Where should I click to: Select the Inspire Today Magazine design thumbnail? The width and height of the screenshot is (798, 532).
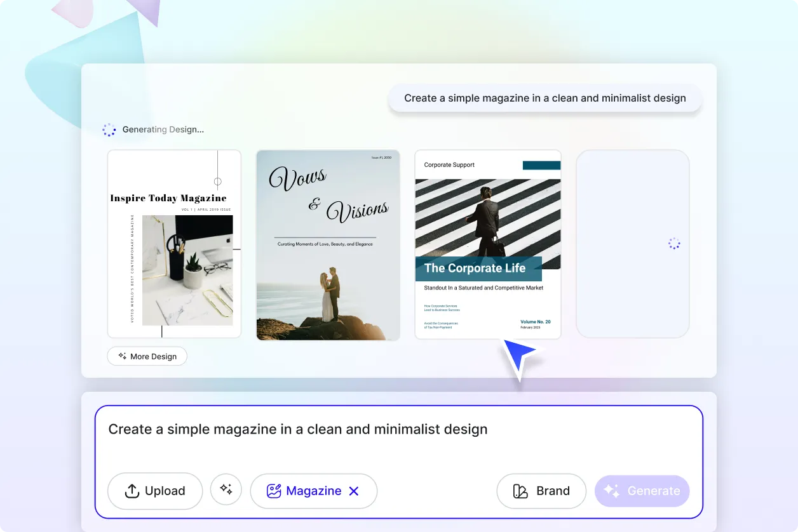pos(174,244)
